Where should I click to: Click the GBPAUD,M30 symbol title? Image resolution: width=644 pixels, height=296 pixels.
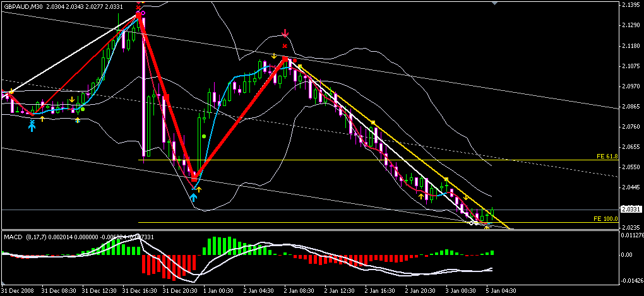pyautogui.click(x=24, y=6)
